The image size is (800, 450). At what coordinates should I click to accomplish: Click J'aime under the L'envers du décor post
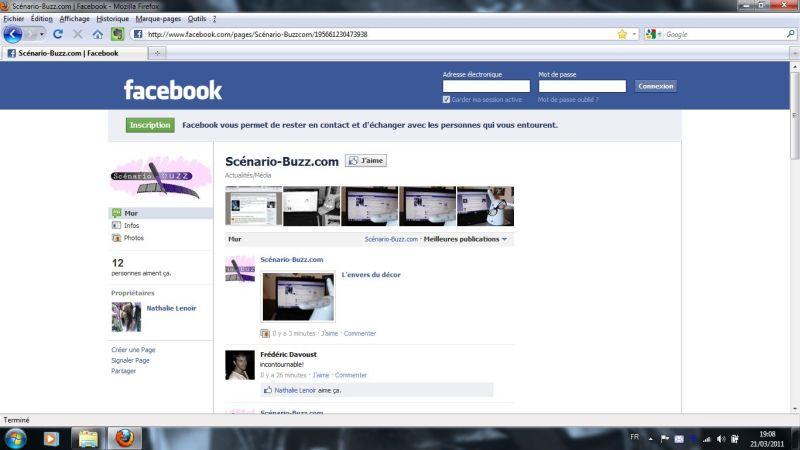[x=329, y=333]
